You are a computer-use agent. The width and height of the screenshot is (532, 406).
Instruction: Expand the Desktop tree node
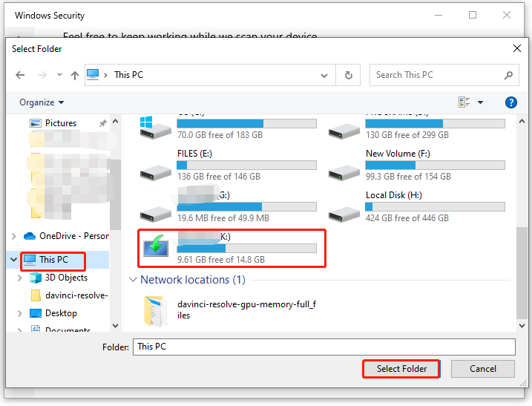(20, 313)
